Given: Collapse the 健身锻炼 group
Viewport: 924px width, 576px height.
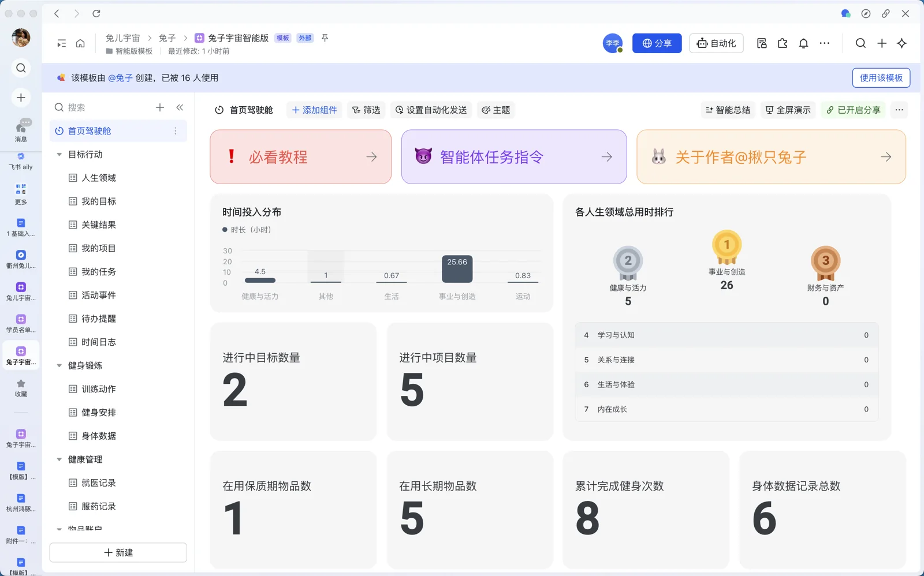Looking at the screenshot, I should (x=59, y=365).
